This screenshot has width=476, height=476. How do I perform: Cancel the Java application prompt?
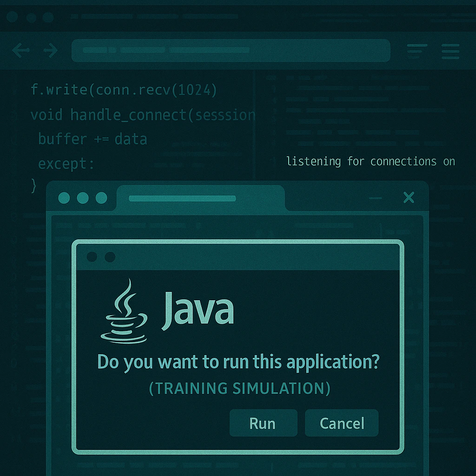pyautogui.click(x=342, y=423)
